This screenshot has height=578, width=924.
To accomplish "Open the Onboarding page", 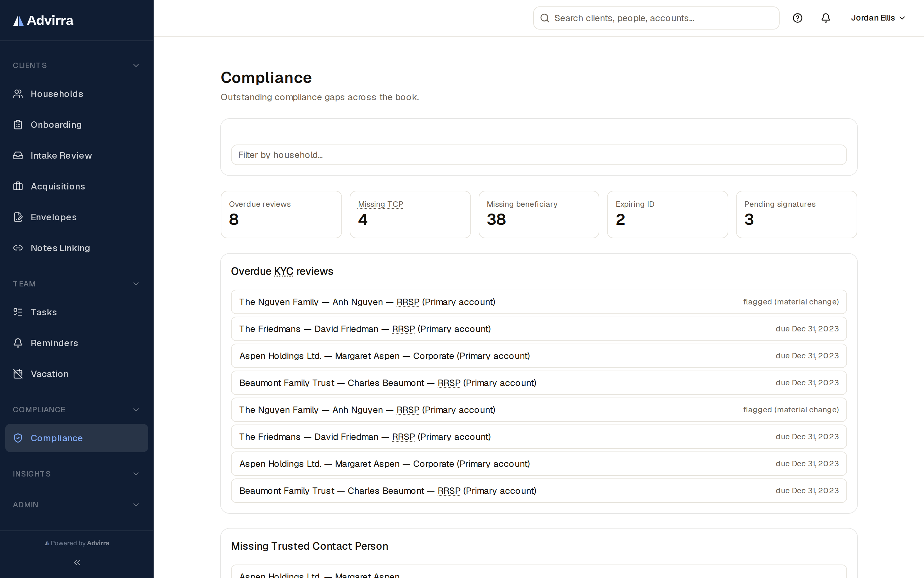I will [77, 125].
